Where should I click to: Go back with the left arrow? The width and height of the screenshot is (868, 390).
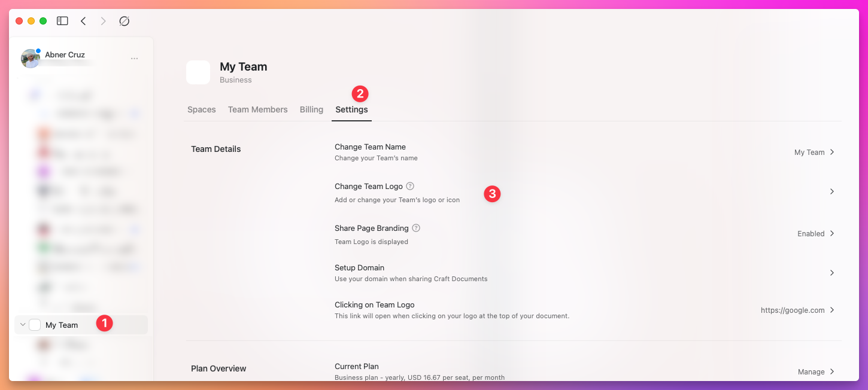click(83, 21)
